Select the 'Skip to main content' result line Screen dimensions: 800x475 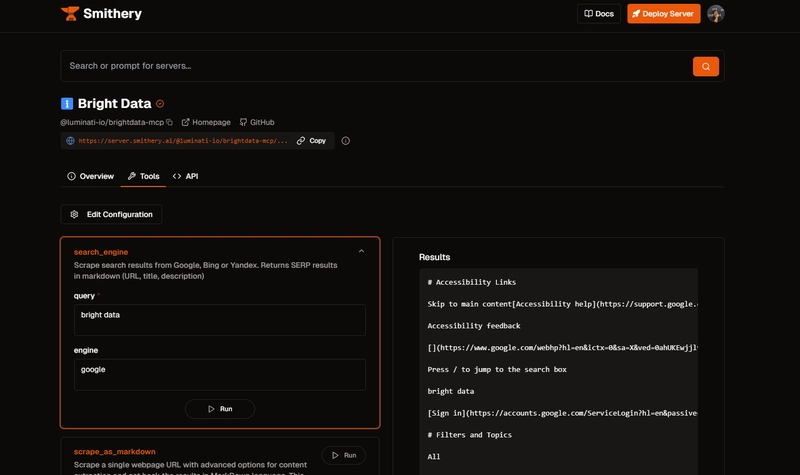point(562,304)
